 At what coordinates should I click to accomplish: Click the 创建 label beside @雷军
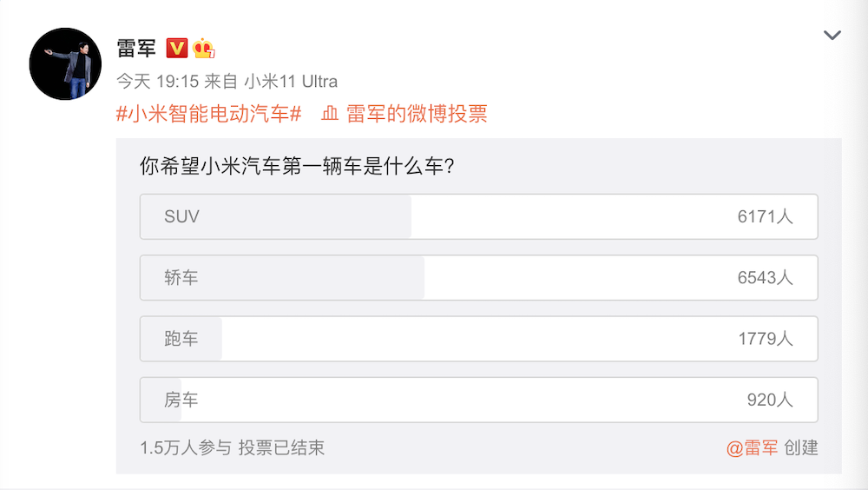(801, 448)
